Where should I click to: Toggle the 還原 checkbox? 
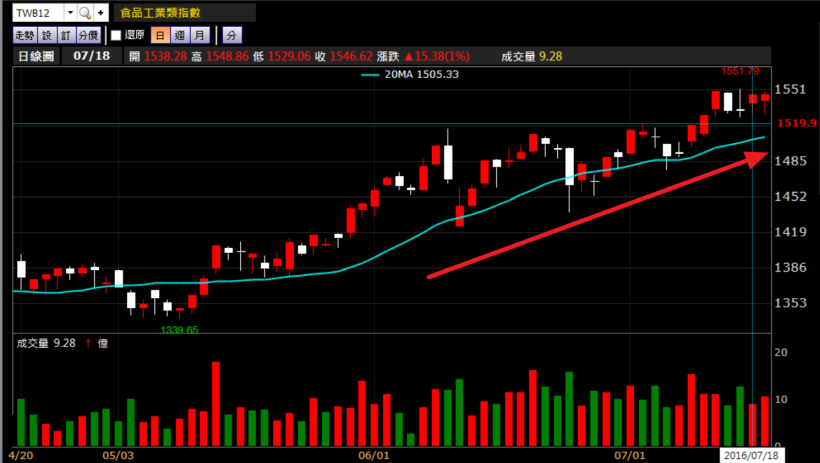(116, 35)
